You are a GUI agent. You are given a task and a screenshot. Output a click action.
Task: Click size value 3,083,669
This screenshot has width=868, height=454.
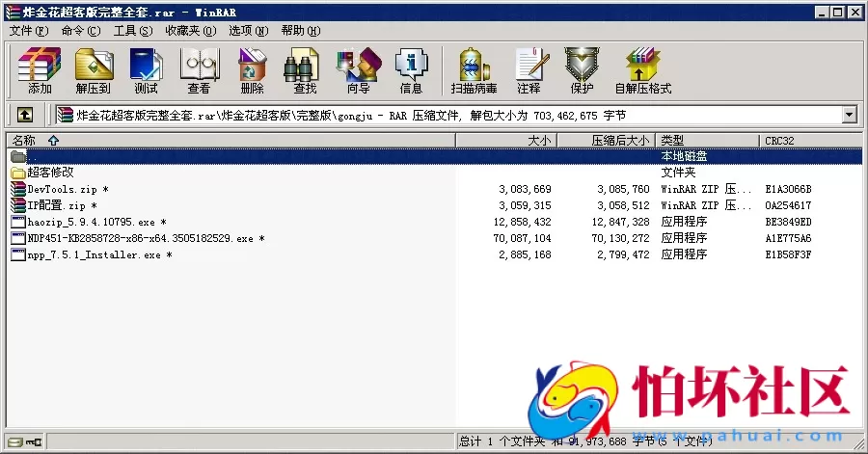pyautogui.click(x=525, y=189)
